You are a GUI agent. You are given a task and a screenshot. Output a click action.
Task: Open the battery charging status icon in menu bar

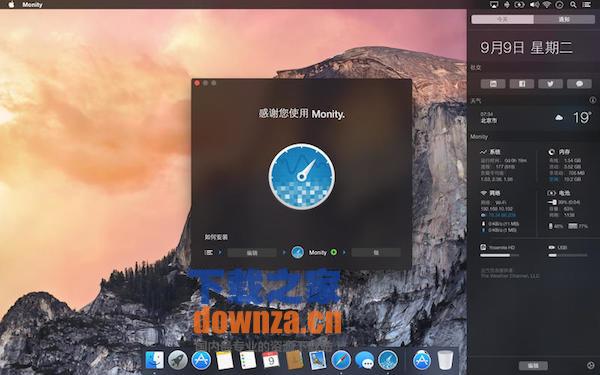tap(519, 5)
